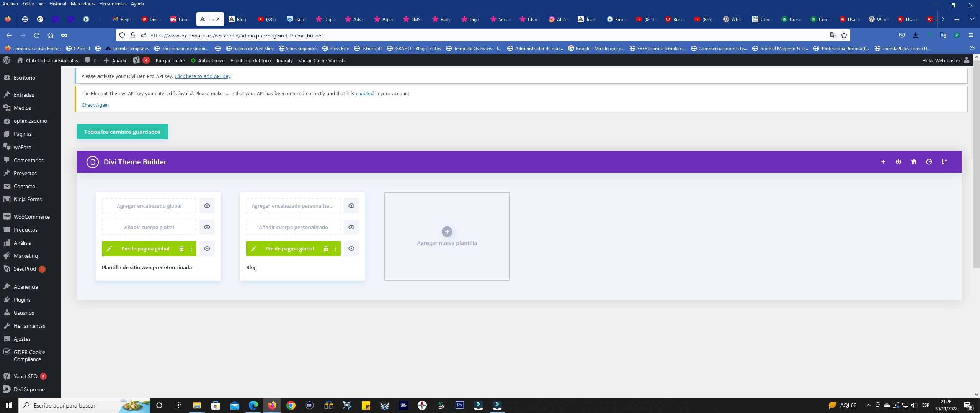Click Firefox reload button
Image resolution: width=980 pixels, height=413 pixels.
coord(37,35)
